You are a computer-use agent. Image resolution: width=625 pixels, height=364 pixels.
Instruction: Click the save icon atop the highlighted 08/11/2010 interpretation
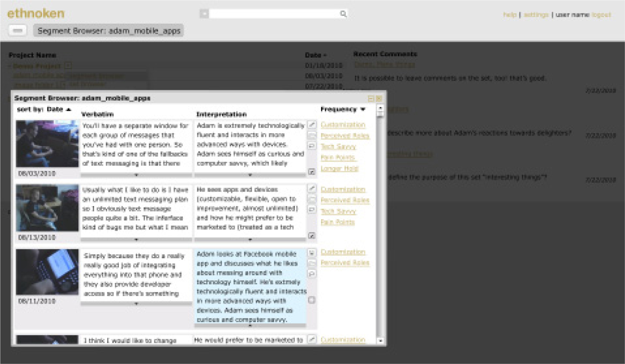312,252
